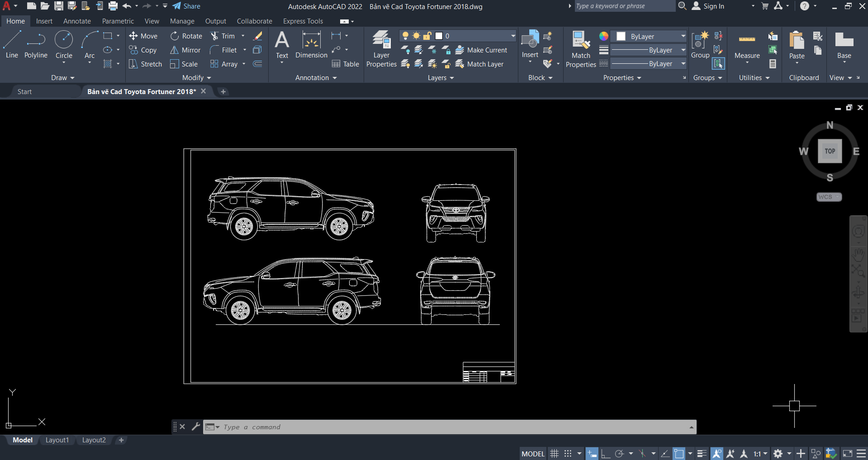Select the Polyline tool
The image size is (868, 460).
pyautogui.click(x=36, y=43)
